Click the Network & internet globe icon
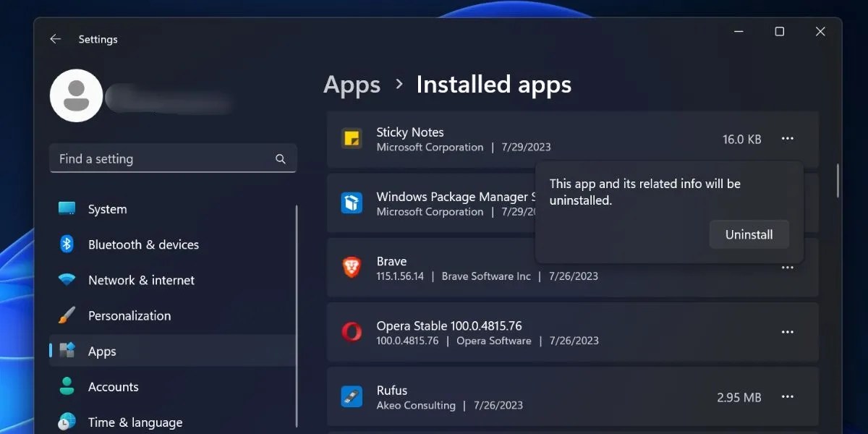868x434 pixels. click(67, 280)
